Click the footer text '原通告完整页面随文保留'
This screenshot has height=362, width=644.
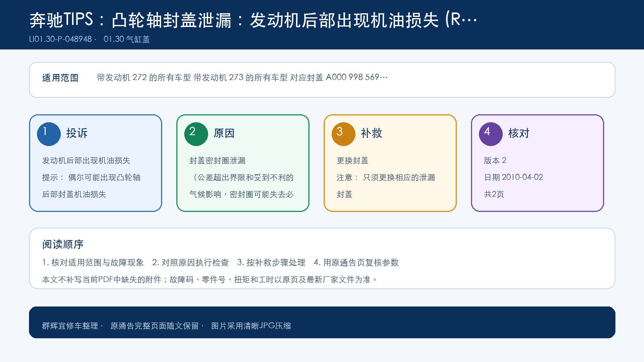[155, 326]
